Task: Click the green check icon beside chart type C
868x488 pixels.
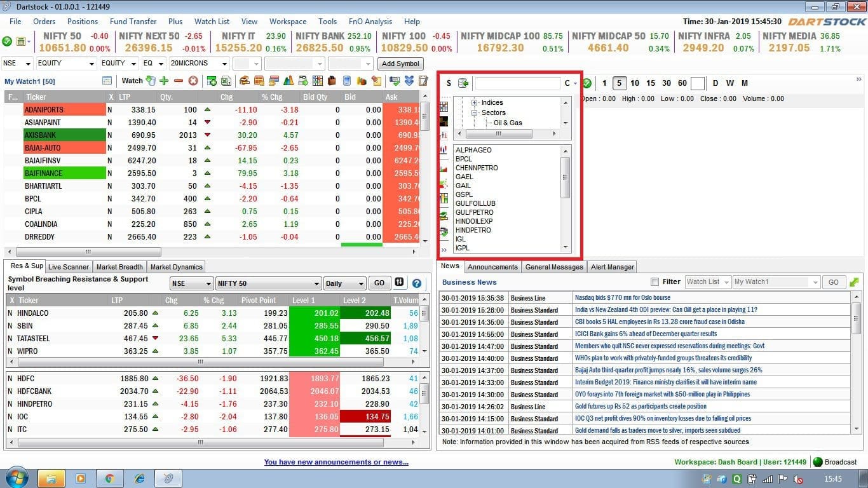Action: (587, 83)
